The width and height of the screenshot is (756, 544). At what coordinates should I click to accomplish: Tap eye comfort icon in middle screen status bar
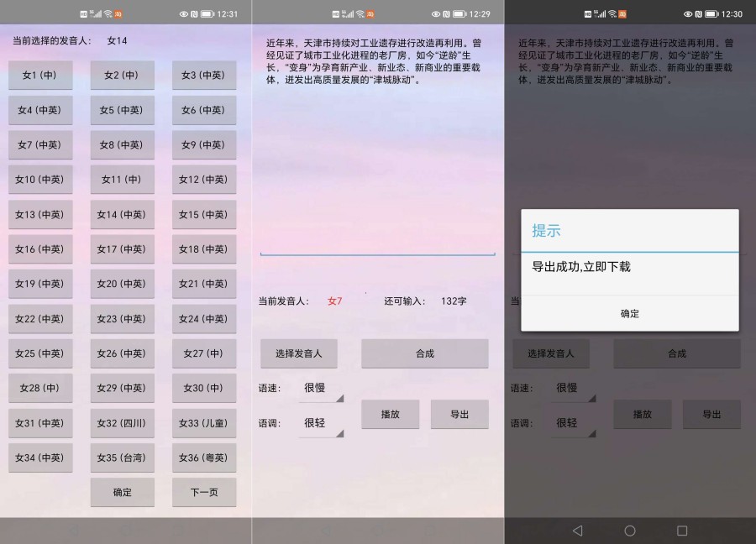(x=436, y=14)
